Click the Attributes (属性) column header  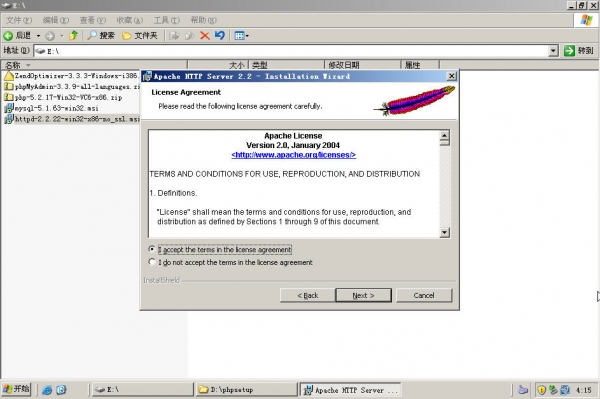coord(420,65)
